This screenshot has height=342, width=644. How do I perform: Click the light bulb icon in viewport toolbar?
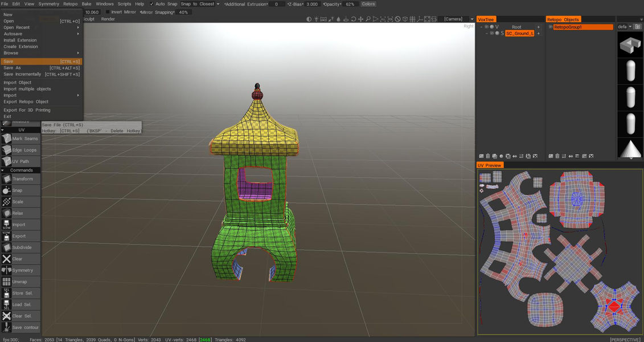316,19
